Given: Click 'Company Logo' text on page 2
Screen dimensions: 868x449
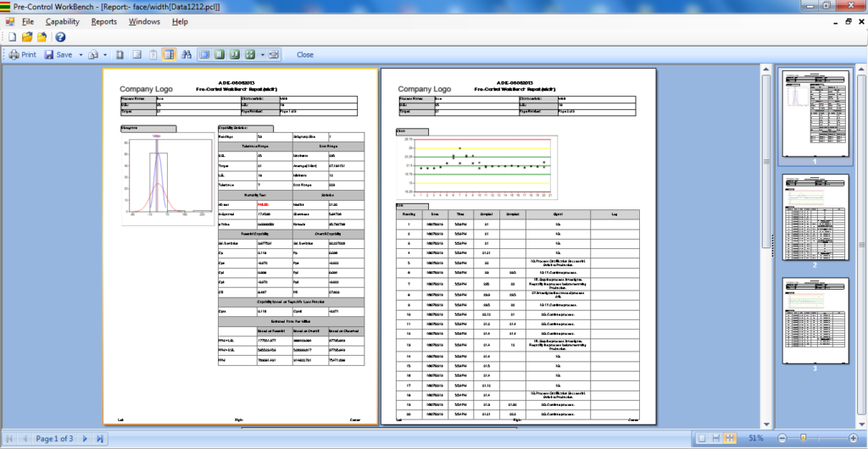Looking at the screenshot, I should 425,89.
